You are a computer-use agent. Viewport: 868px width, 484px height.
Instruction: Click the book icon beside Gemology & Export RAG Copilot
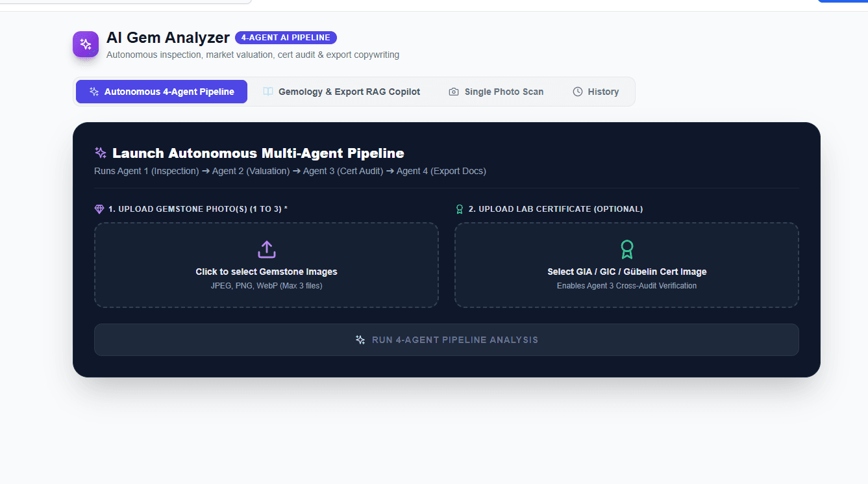(x=268, y=92)
